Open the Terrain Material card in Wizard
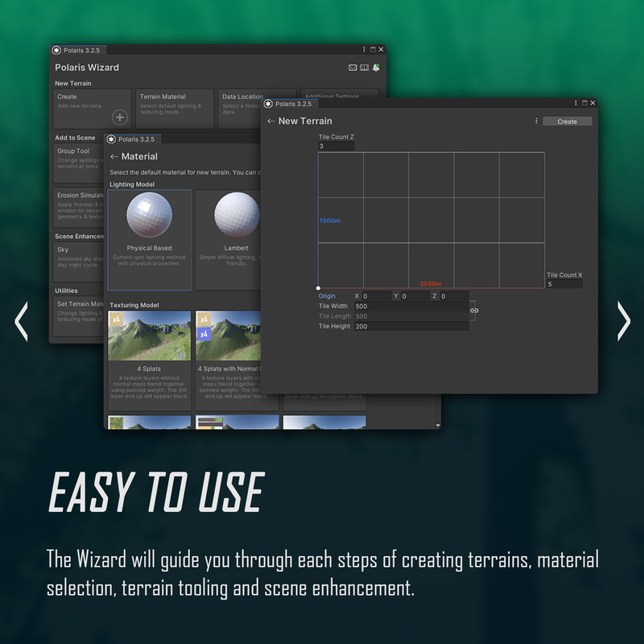Image resolution: width=644 pixels, height=644 pixels. [x=175, y=109]
